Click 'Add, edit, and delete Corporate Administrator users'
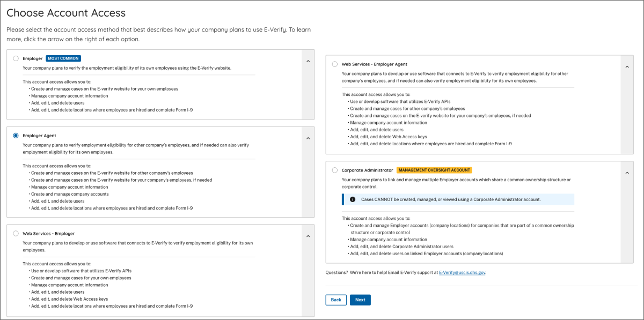 (x=402, y=247)
